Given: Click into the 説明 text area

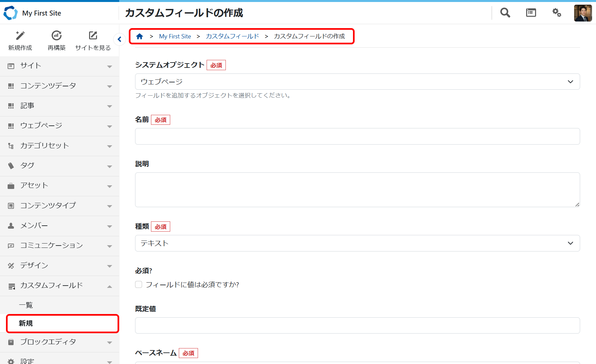Looking at the screenshot, I should (357, 190).
